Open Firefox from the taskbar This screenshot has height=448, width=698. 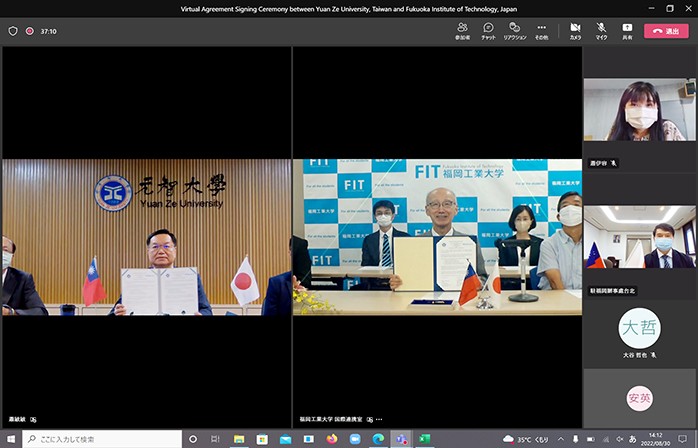coord(332,439)
